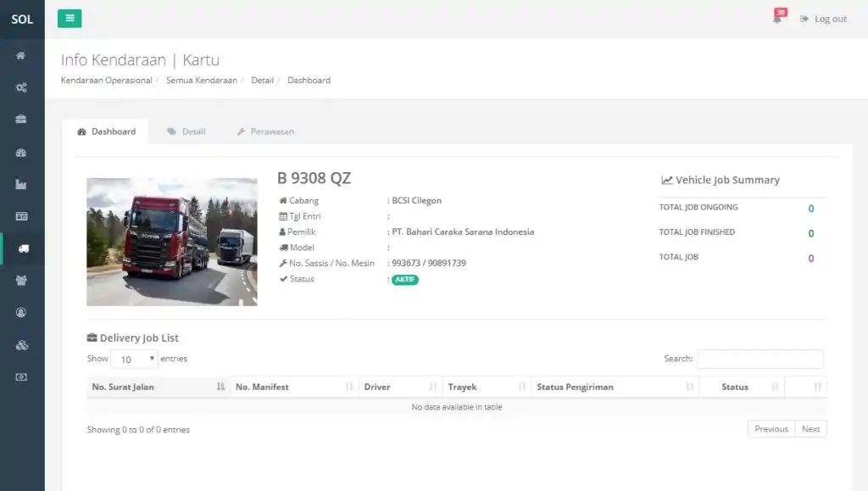
Task: Click the Total Job Finished value
Action: 811,233
